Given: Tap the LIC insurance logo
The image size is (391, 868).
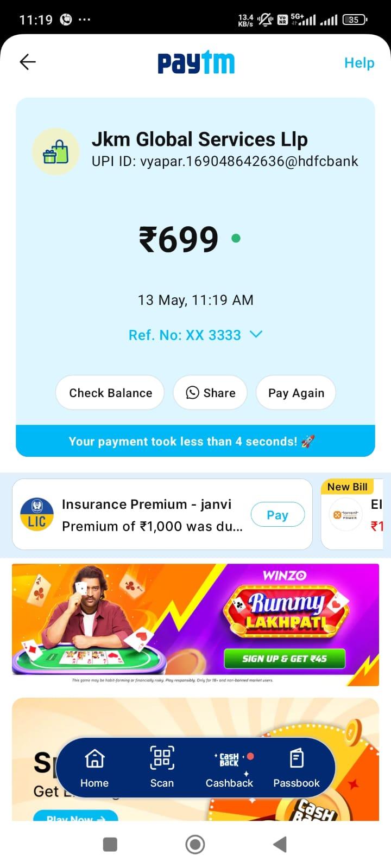Looking at the screenshot, I should [x=37, y=514].
